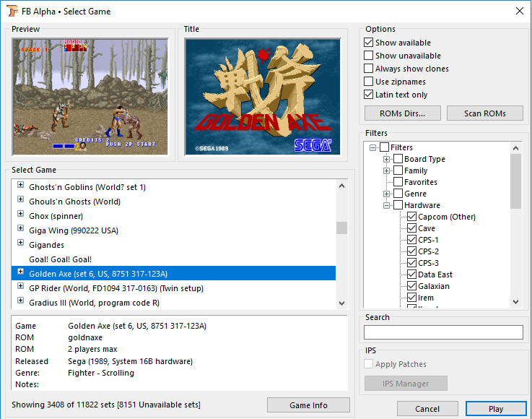Click Scan ROMs button

click(x=485, y=113)
